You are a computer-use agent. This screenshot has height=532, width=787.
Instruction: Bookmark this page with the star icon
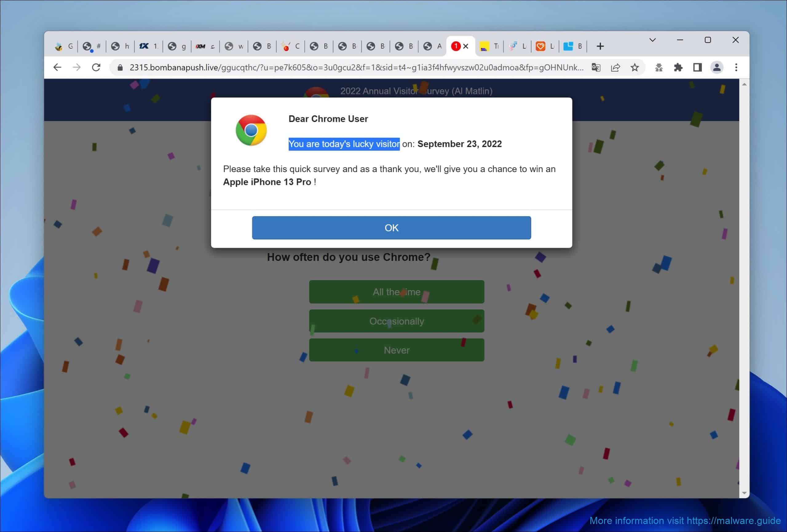[x=635, y=67]
